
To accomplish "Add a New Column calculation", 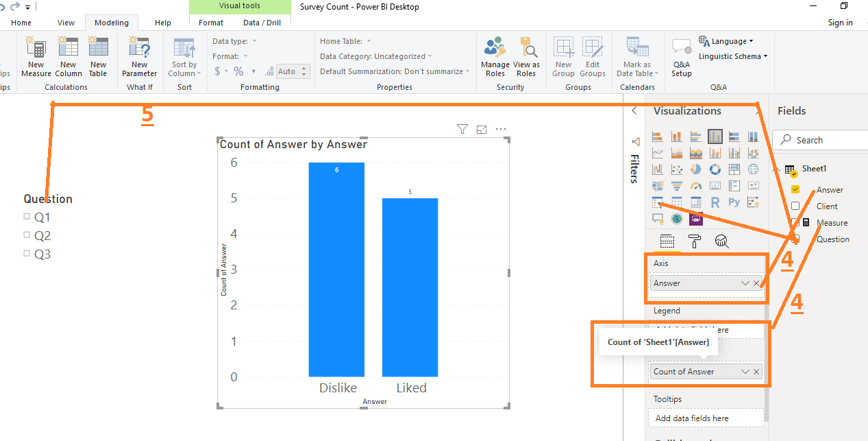I will tap(69, 57).
